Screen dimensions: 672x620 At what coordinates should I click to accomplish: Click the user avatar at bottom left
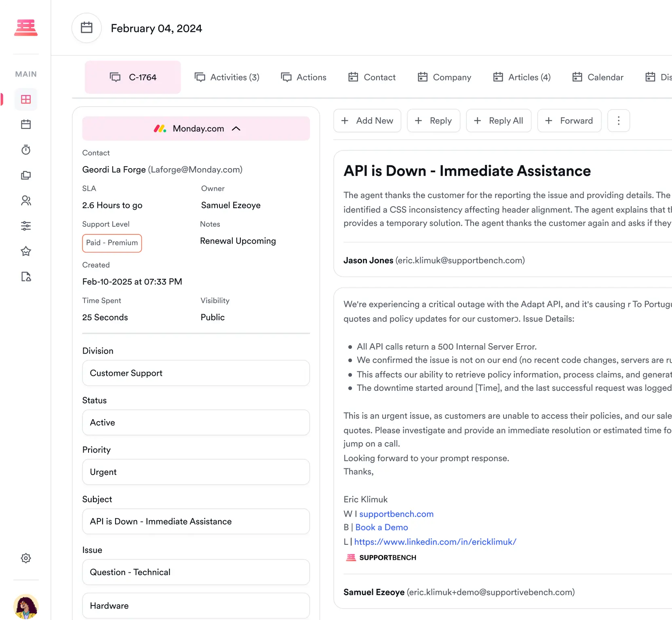tap(26, 606)
